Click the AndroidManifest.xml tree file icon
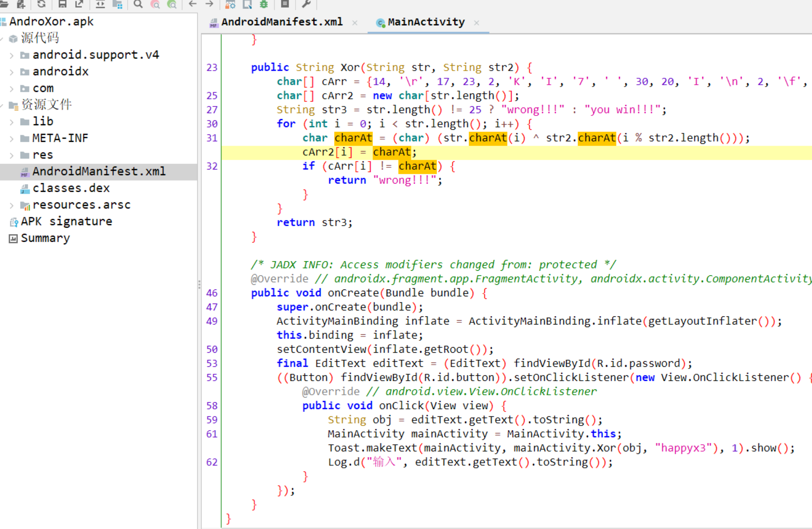The width and height of the screenshot is (812, 529). point(25,172)
